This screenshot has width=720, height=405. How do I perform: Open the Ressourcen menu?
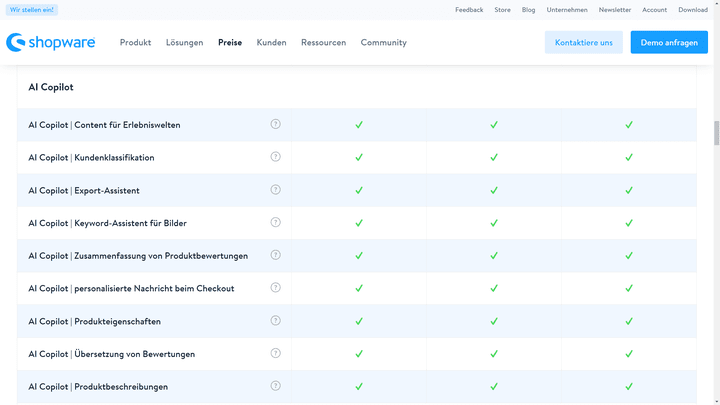324,42
